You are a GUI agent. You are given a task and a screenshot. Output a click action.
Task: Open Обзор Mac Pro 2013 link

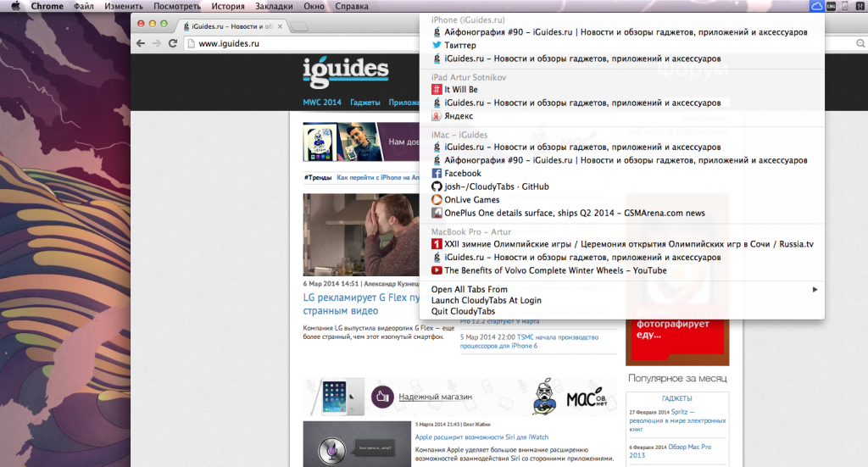[x=670, y=451]
